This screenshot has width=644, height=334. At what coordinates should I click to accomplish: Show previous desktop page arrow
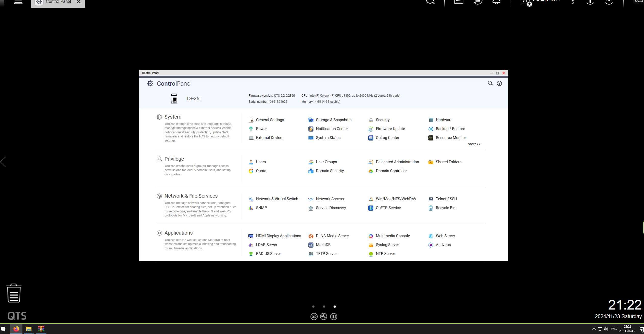pyautogui.click(x=3, y=162)
